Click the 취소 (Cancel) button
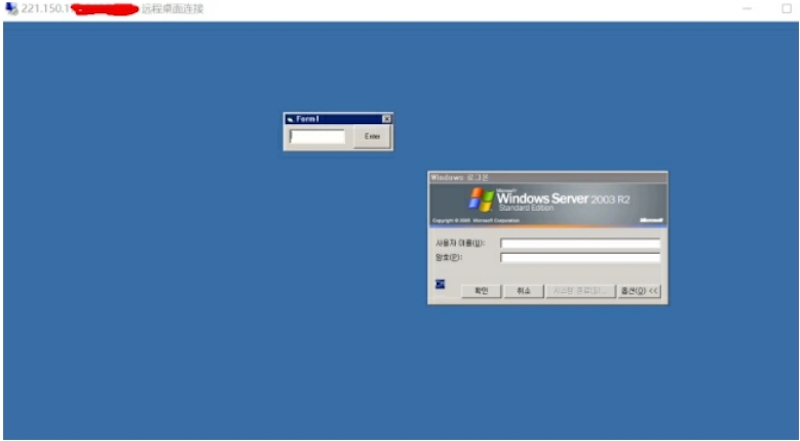The height and width of the screenshot is (441, 800). coord(523,291)
